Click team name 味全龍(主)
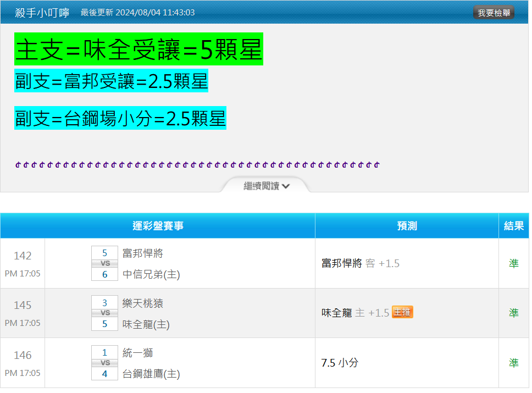Image resolution: width=532 pixels, height=393 pixels. click(146, 324)
